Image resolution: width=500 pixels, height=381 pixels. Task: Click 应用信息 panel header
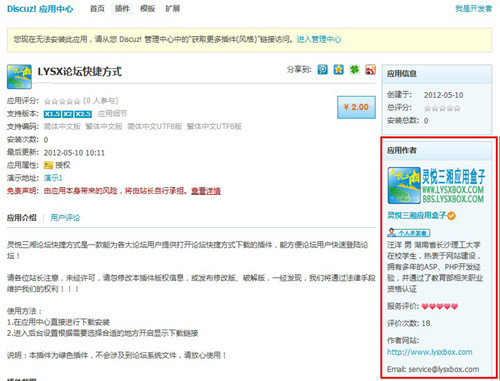pos(437,74)
